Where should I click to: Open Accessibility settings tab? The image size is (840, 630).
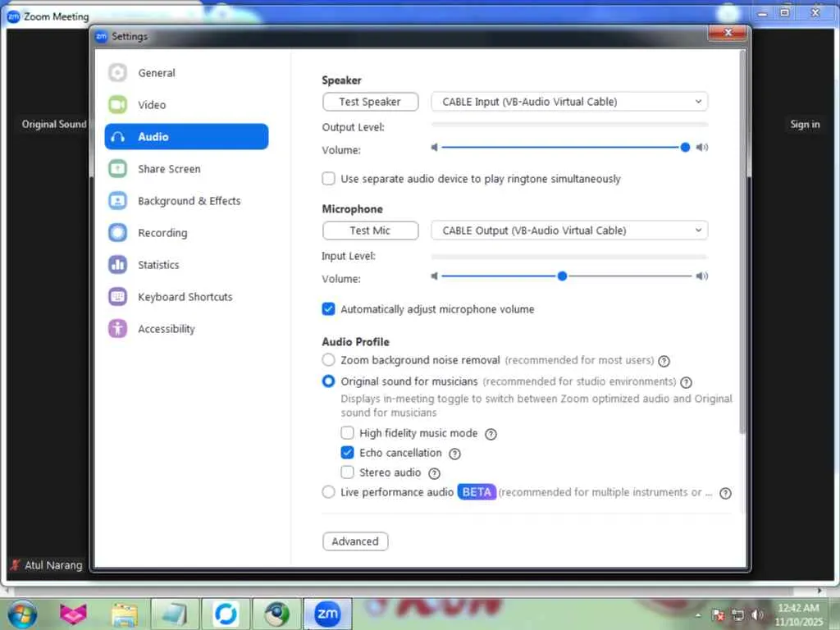pyautogui.click(x=186, y=328)
